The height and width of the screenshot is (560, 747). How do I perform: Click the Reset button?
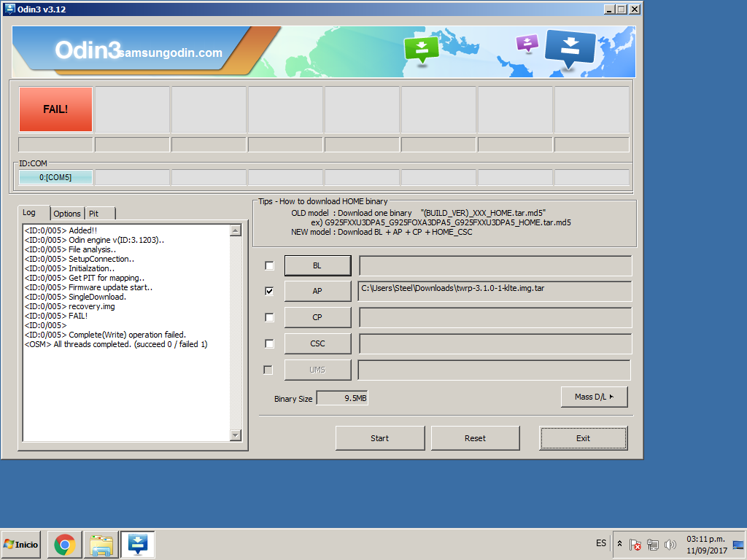coord(475,438)
